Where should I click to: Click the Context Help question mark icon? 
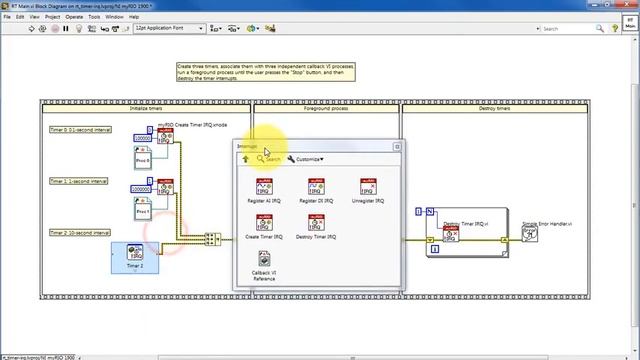(x=615, y=28)
